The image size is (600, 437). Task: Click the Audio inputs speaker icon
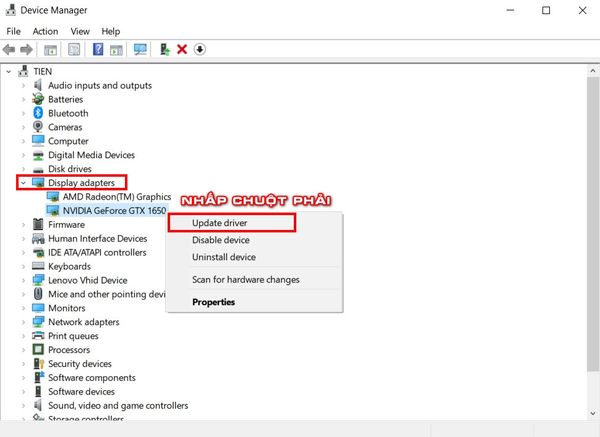pyautogui.click(x=38, y=85)
